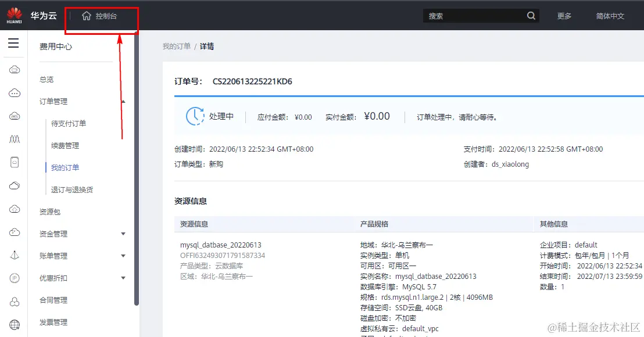Click order number CS220613225221KD6
The width and height of the screenshot is (644, 337).
click(252, 81)
